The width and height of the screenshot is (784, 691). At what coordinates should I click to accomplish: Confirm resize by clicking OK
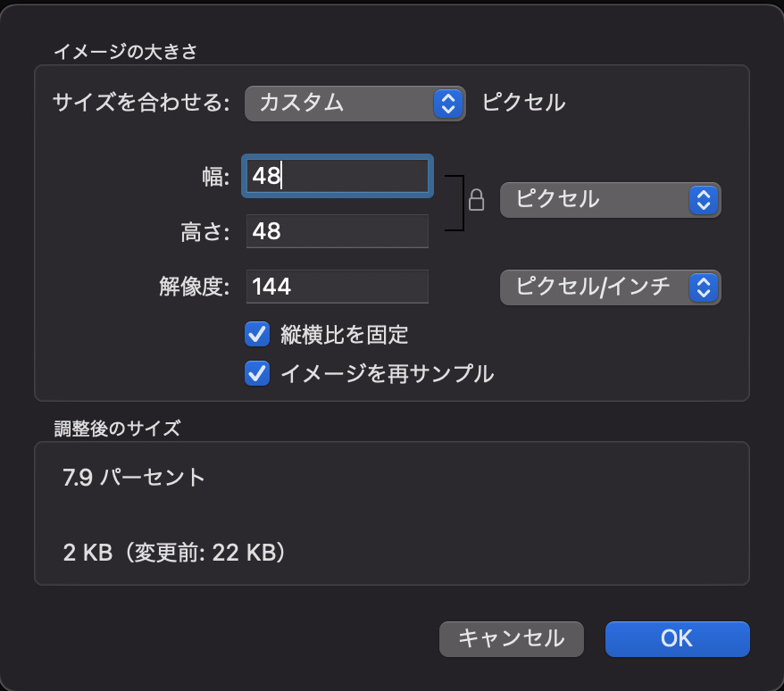point(677,638)
